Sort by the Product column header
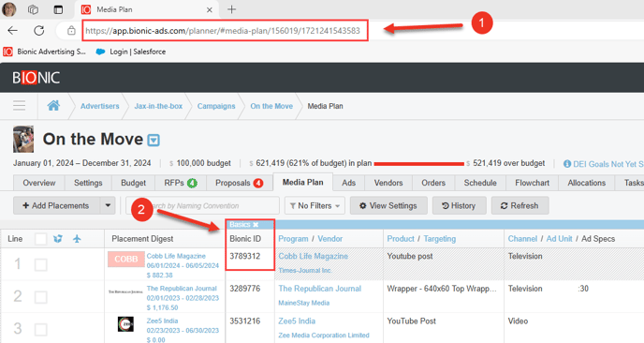This screenshot has width=644, height=343. pos(401,239)
